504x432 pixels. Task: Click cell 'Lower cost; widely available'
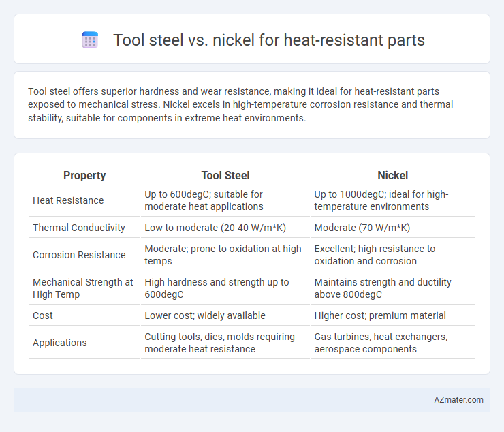click(x=205, y=315)
